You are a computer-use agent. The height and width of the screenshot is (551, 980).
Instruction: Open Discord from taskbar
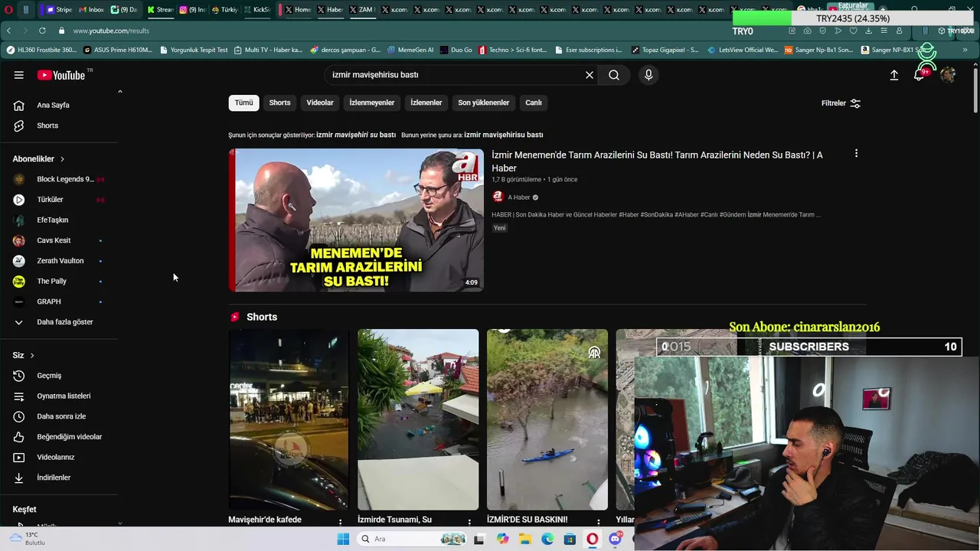pos(615,539)
